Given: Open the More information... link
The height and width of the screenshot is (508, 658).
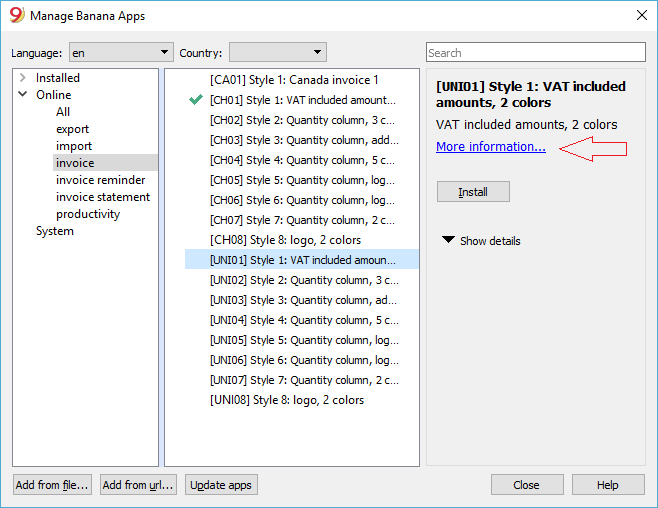Looking at the screenshot, I should [x=491, y=146].
